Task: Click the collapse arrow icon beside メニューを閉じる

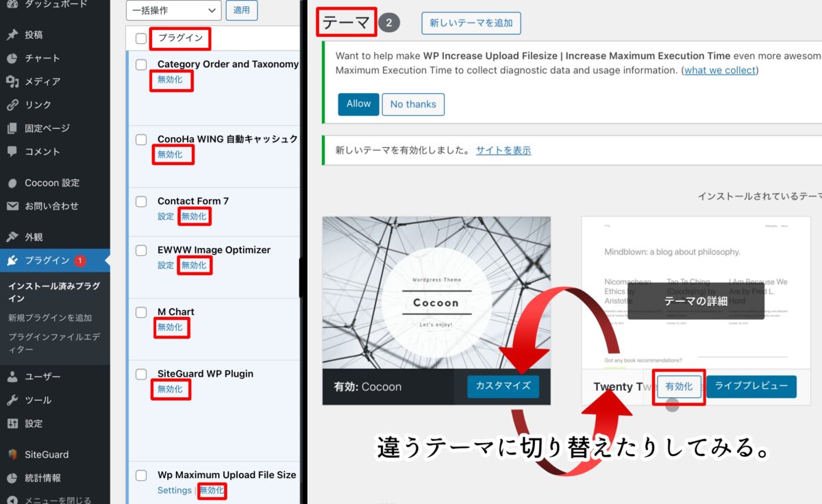Action: coord(12,500)
